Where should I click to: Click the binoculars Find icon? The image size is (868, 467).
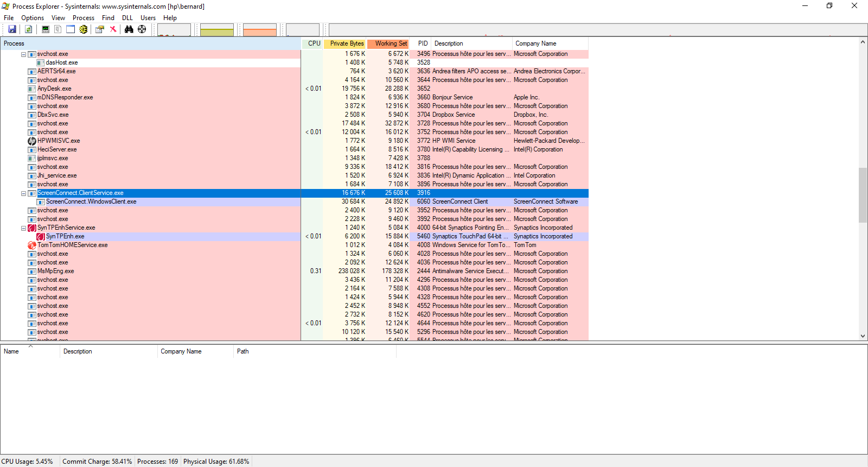click(129, 29)
